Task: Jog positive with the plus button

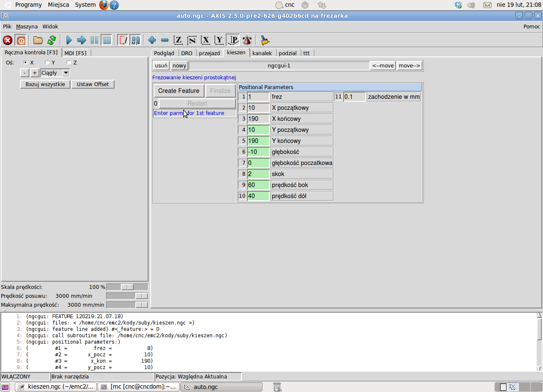Action: (35, 73)
